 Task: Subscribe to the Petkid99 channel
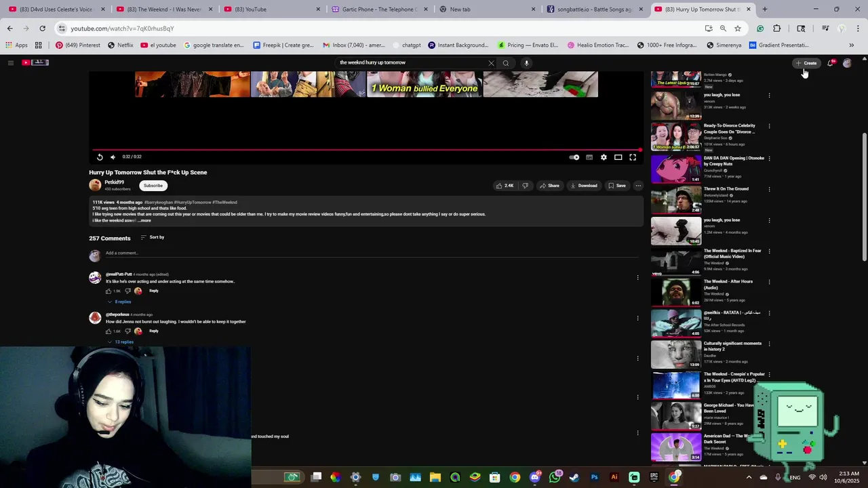153,186
